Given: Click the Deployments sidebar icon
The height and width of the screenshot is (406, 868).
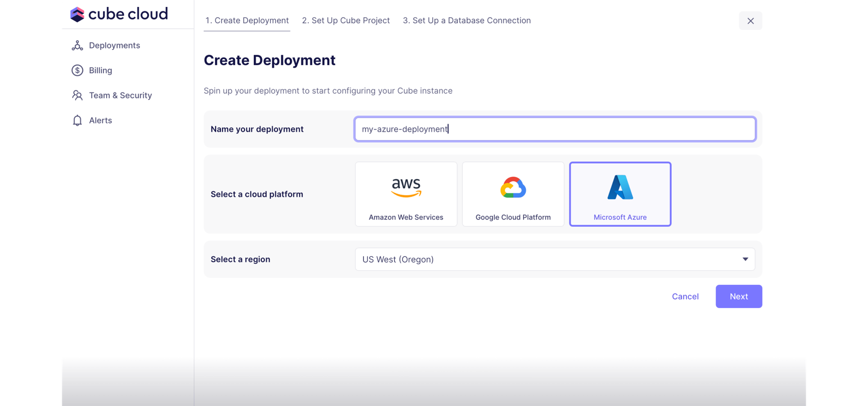Looking at the screenshot, I should (x=77, y=46).
